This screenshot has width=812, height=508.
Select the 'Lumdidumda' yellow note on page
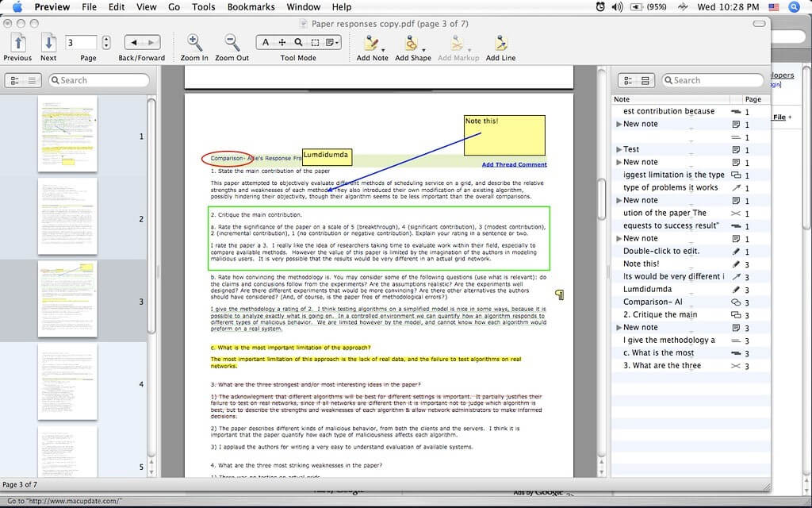327,157
